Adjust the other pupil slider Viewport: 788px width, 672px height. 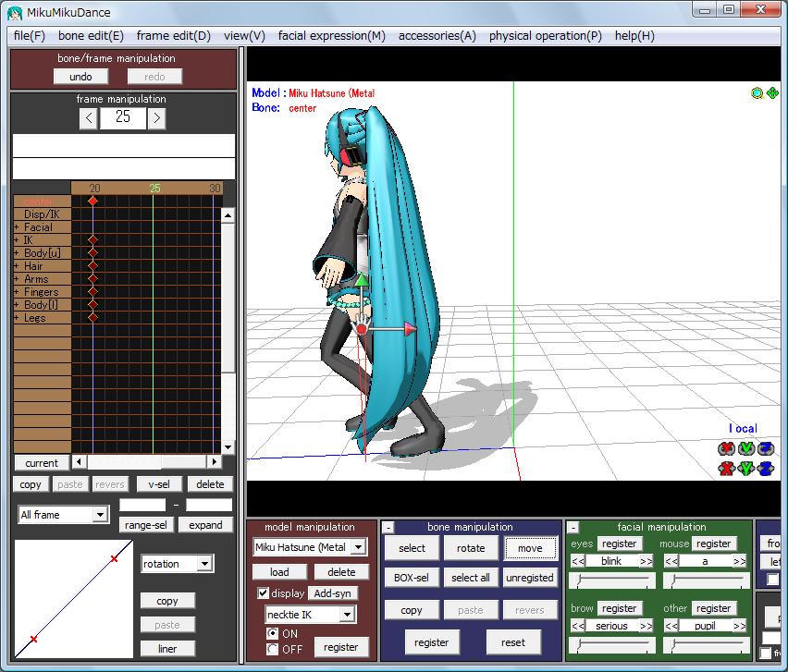coord(706,645)
